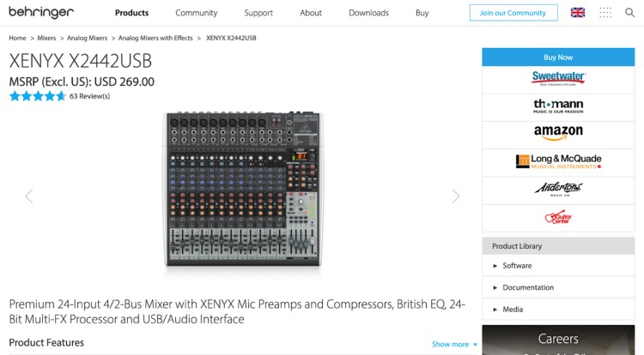Viewport: 644px width, 355px height.
Task: Open the Products menu
Action: click(132, 13)
